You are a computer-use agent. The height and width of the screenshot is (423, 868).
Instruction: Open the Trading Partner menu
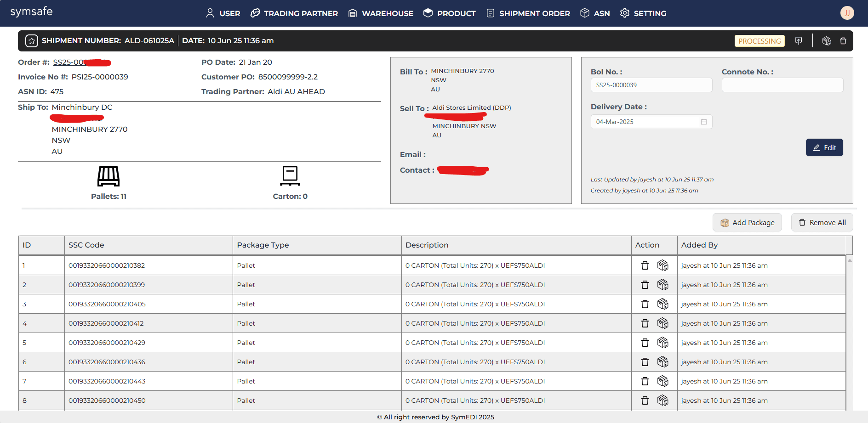(x=294, y=13)
